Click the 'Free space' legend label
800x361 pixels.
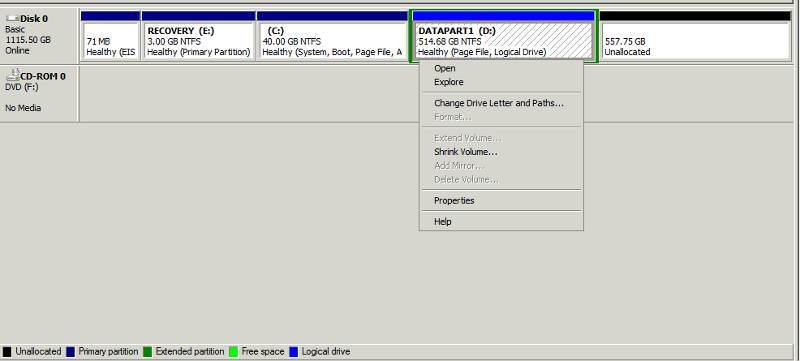pyautogui.click(x=263, y=352)
